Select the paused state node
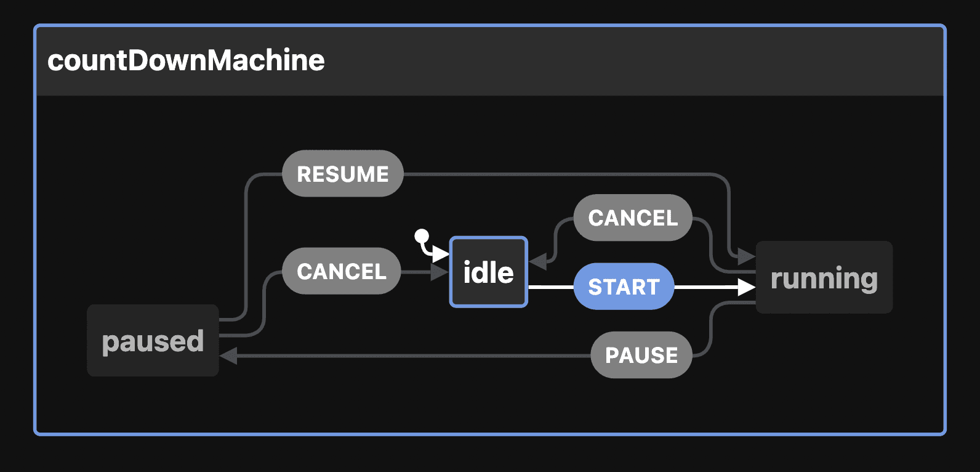The image size is (980, 472). click(x=153, y=341)
